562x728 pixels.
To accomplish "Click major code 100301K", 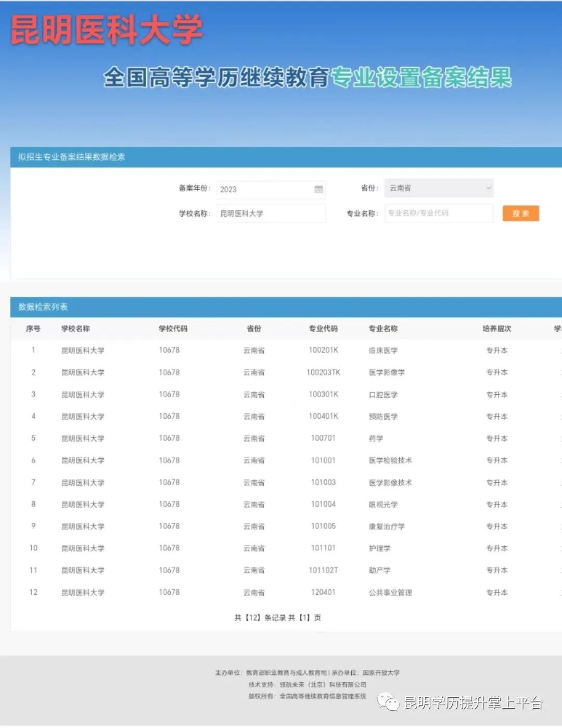I will pos(323,394).
